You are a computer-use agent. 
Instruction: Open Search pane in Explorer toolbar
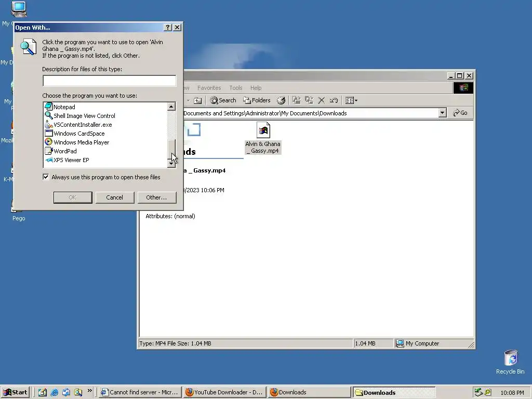(223, 100)
